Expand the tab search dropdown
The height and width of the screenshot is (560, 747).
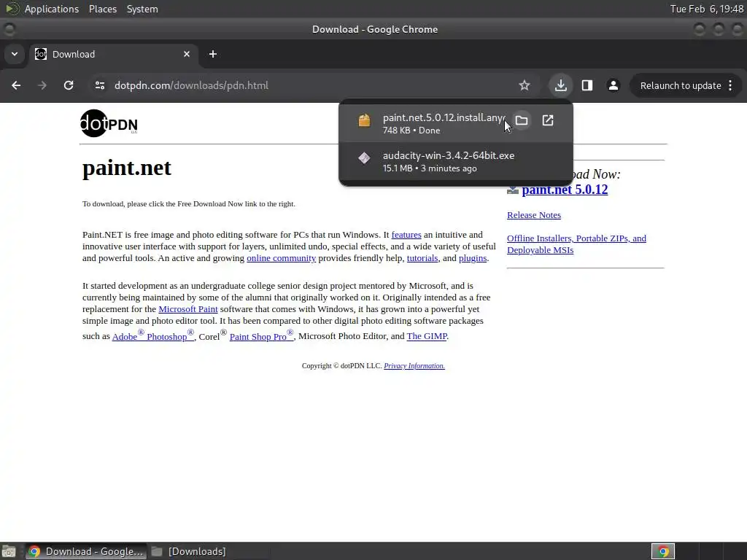point(15,54)
